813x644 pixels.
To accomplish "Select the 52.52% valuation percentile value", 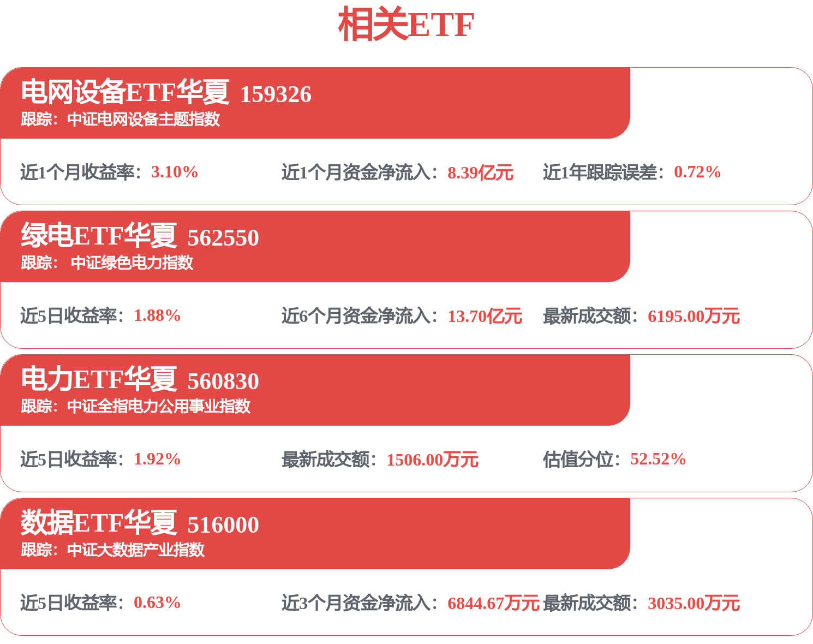I will [x=658, y=459].
